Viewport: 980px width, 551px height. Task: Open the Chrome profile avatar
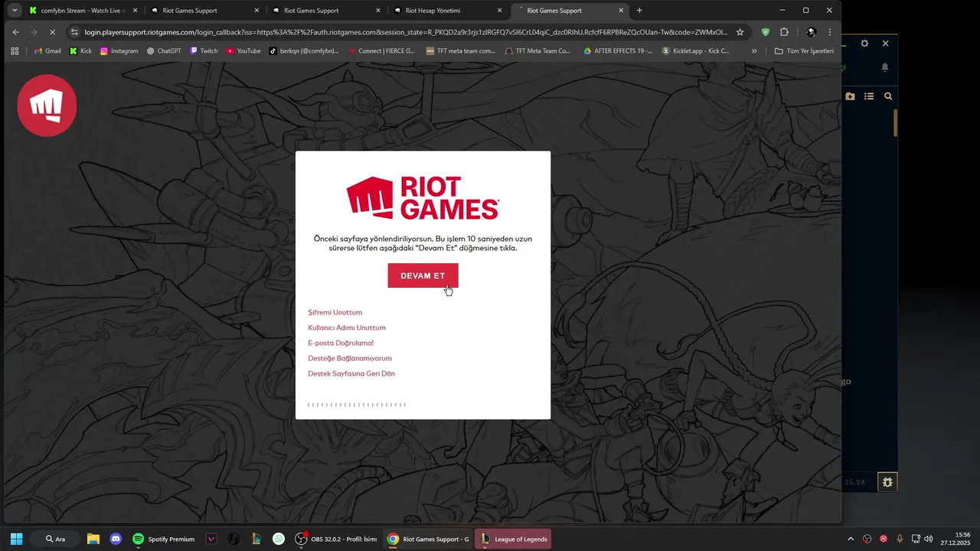pos(811,32)
